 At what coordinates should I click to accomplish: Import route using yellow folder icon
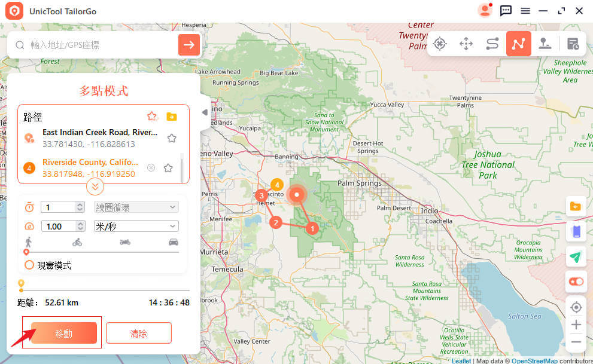coord(172,117)
